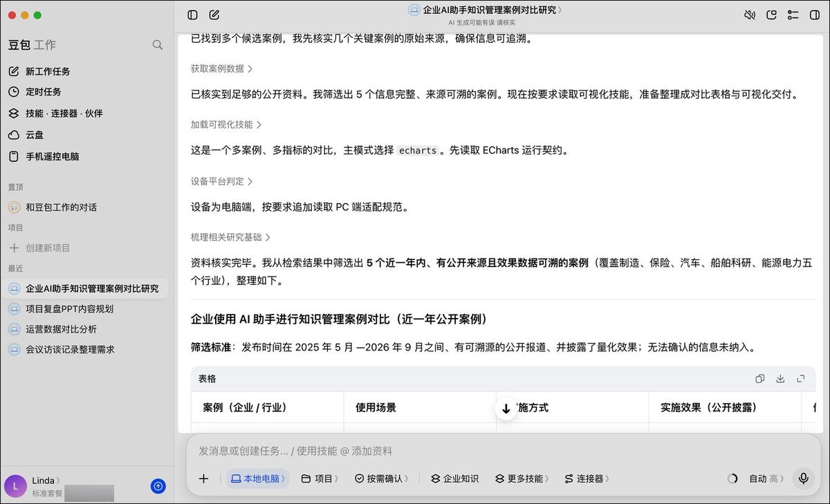
Task: Click the 表格 label on the table card
Action: pos(207,379)
